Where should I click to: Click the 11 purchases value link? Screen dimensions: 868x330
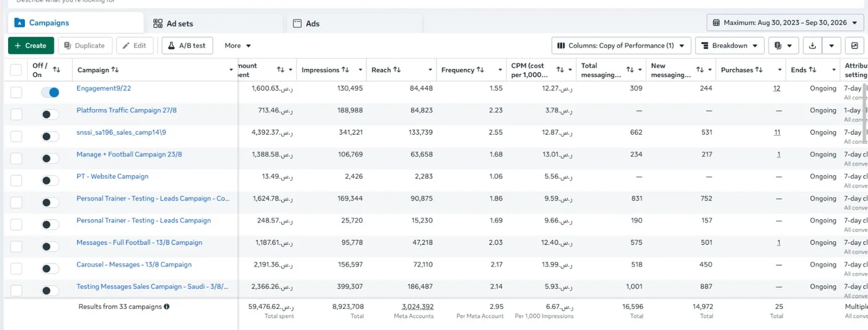pos(777,132)
